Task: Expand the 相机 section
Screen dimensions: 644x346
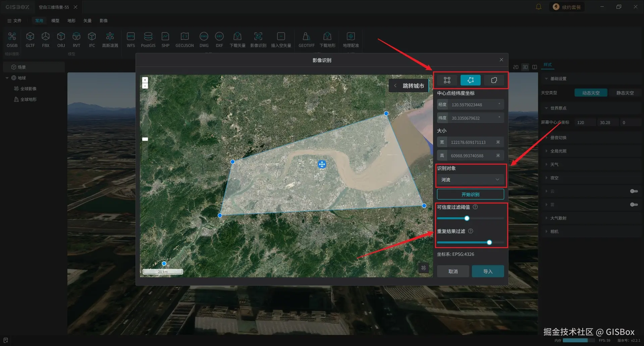Action: 546,232
